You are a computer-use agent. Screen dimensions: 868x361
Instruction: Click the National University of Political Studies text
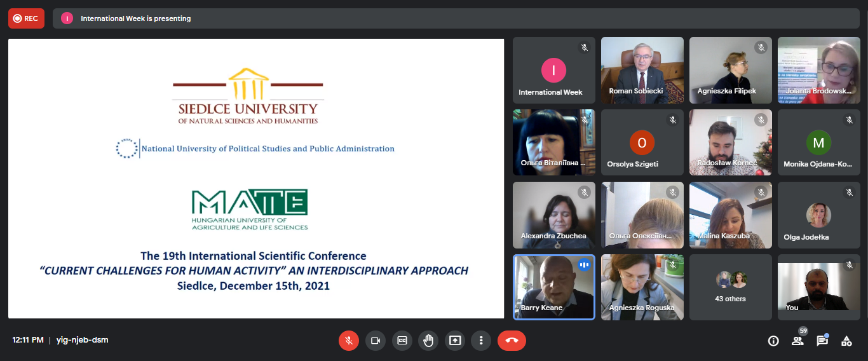(268, 149)
